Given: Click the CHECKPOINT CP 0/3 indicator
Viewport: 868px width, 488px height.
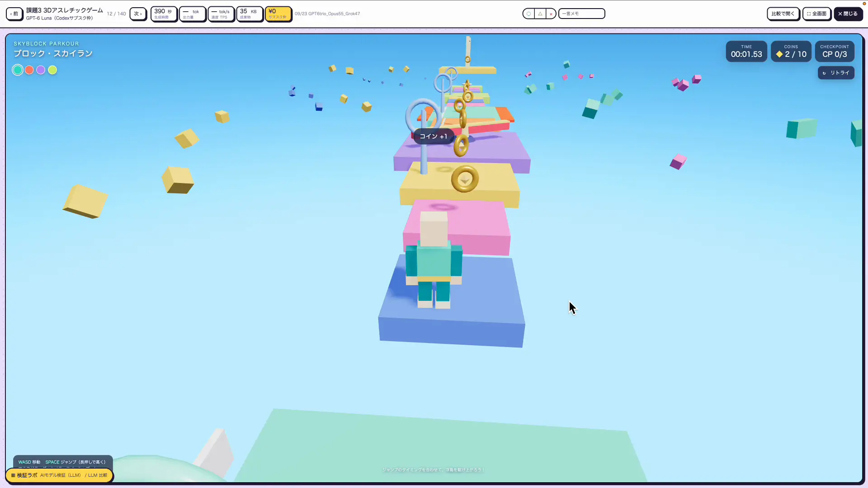Looking at the screenshot, I should (x=835, y=52).
